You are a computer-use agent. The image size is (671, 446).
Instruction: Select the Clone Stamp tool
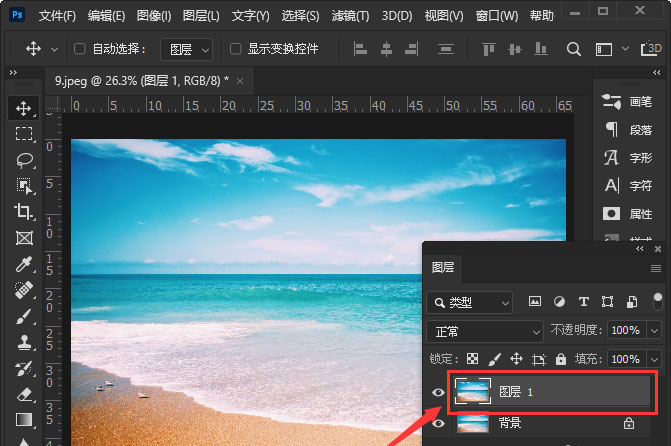tap(24, 342)
